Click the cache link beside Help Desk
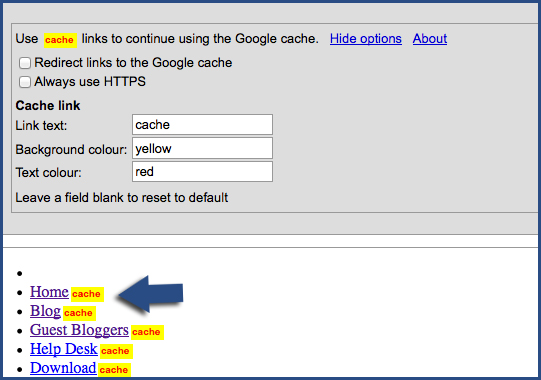Screen dimensions: 541x380 [115, 351]
